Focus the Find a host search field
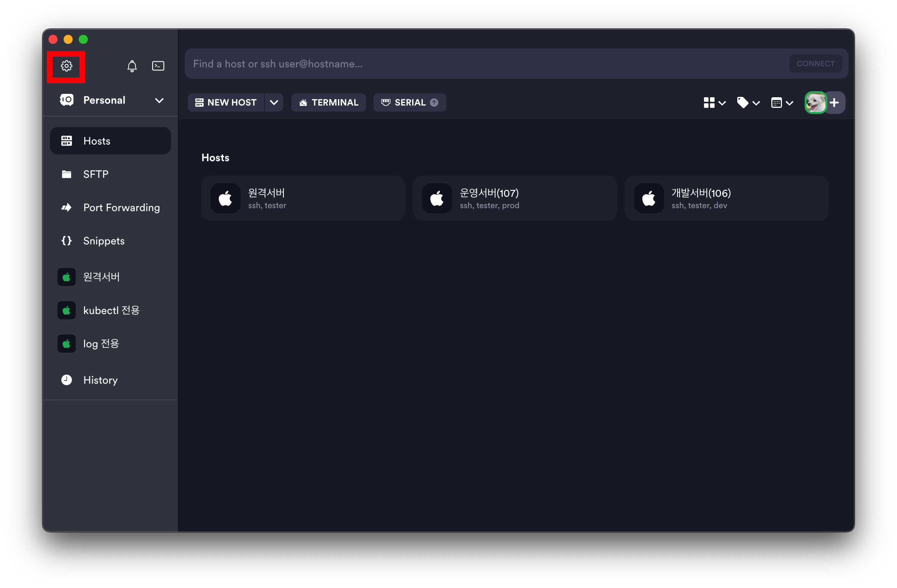This screenshot has width=897, height=588. 484,64
